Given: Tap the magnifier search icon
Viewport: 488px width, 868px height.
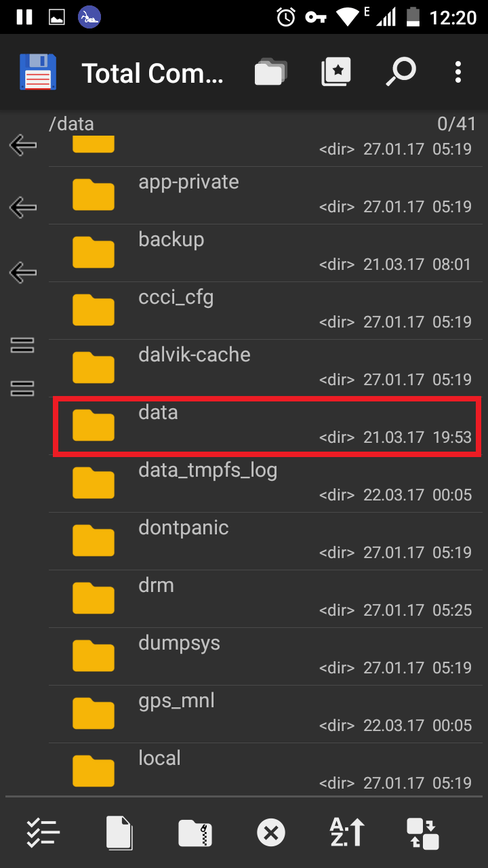Looking at the screenshot, I should [x=400, y=72].
